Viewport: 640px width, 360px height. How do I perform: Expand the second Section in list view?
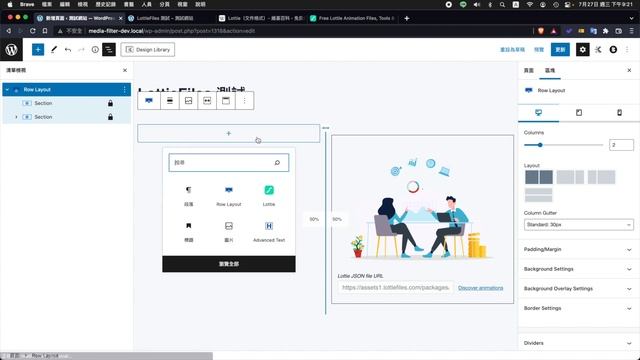16,117
